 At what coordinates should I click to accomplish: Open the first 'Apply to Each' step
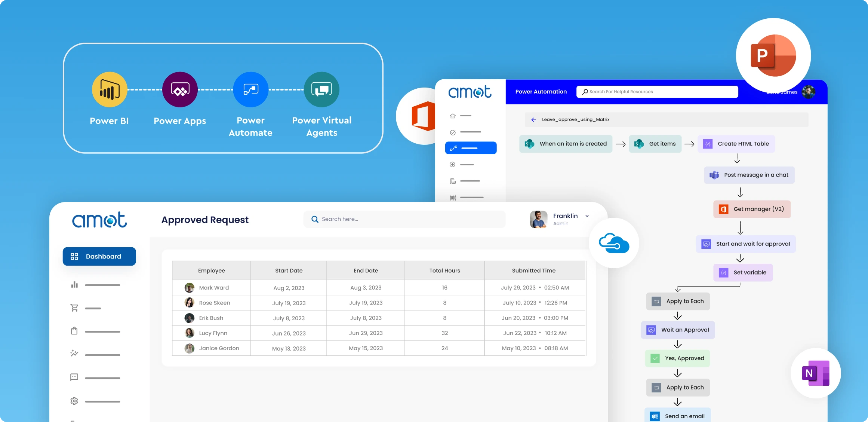[678, 301]
